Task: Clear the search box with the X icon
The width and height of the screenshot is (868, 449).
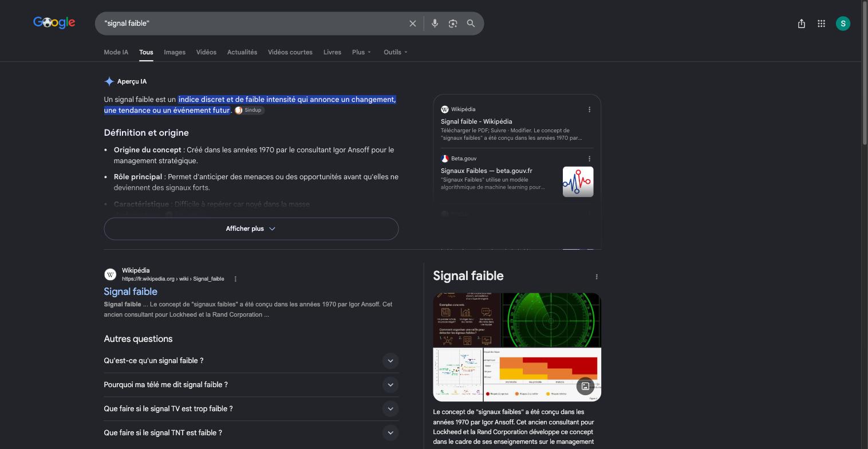Action: point(412,23)
